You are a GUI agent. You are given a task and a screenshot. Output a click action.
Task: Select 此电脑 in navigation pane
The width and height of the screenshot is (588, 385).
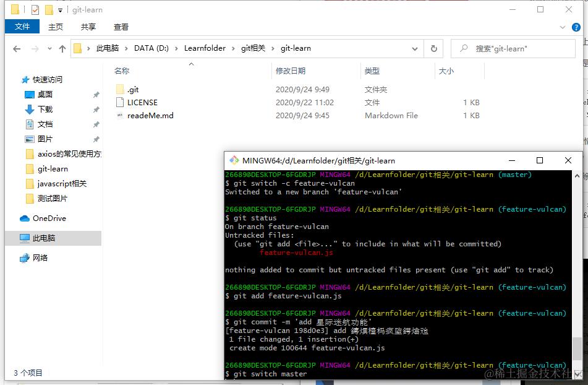[43, 238]
